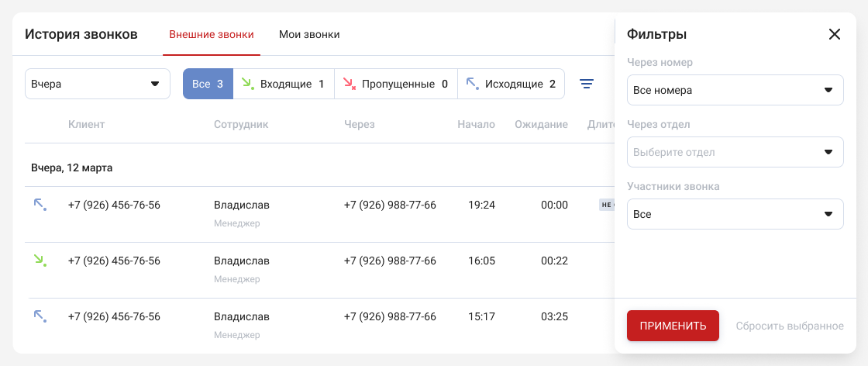This screenshot has height=366, width=868.
Task: Open the Выберите отдел dropdown
Action: tap(735, 152)
